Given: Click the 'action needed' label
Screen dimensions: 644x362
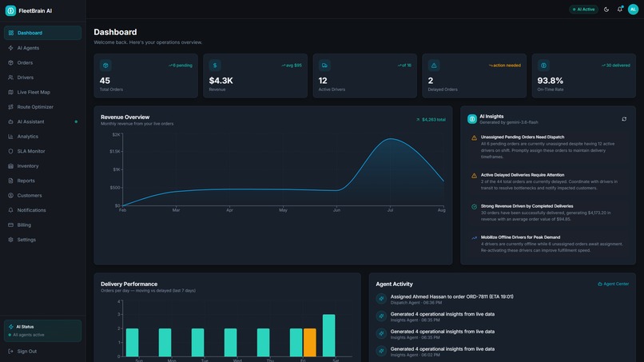Looking at the screenshot, I should click(505, 66).
